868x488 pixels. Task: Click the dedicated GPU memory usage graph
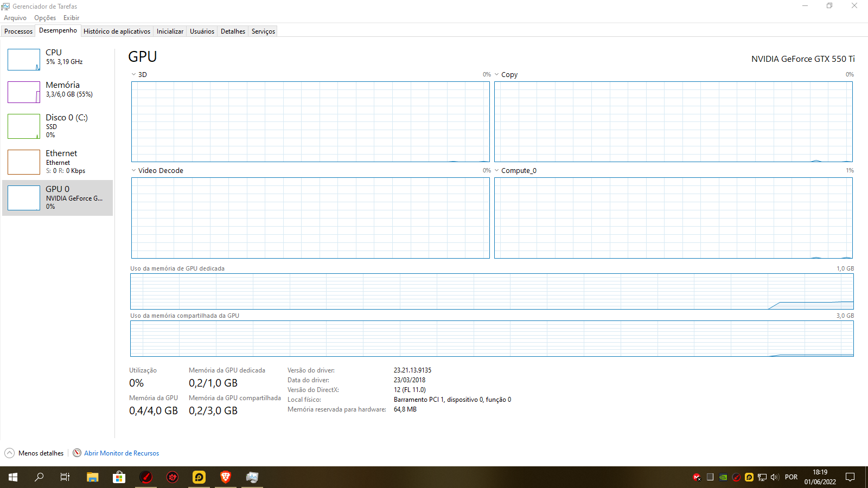click(x=492, y=291)
